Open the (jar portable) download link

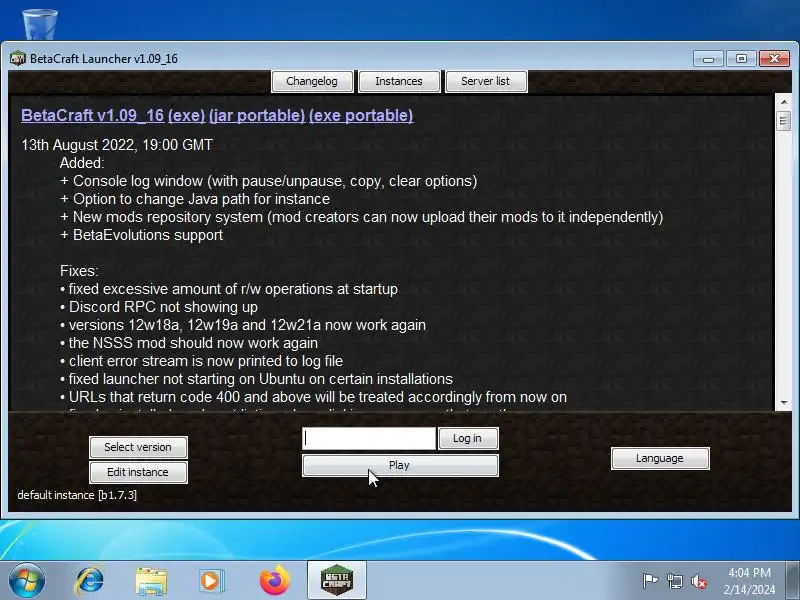pos(257,115)
